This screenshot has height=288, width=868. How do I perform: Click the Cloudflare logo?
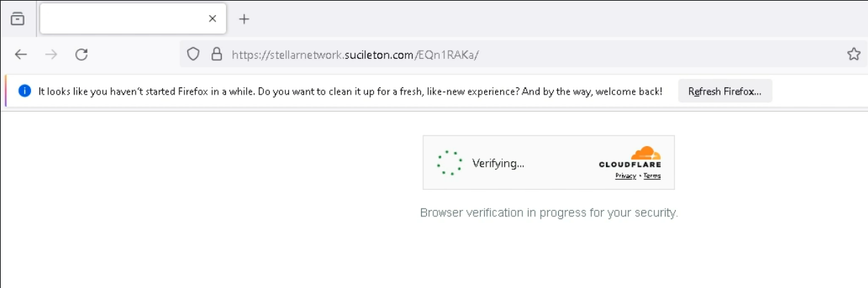631,158
